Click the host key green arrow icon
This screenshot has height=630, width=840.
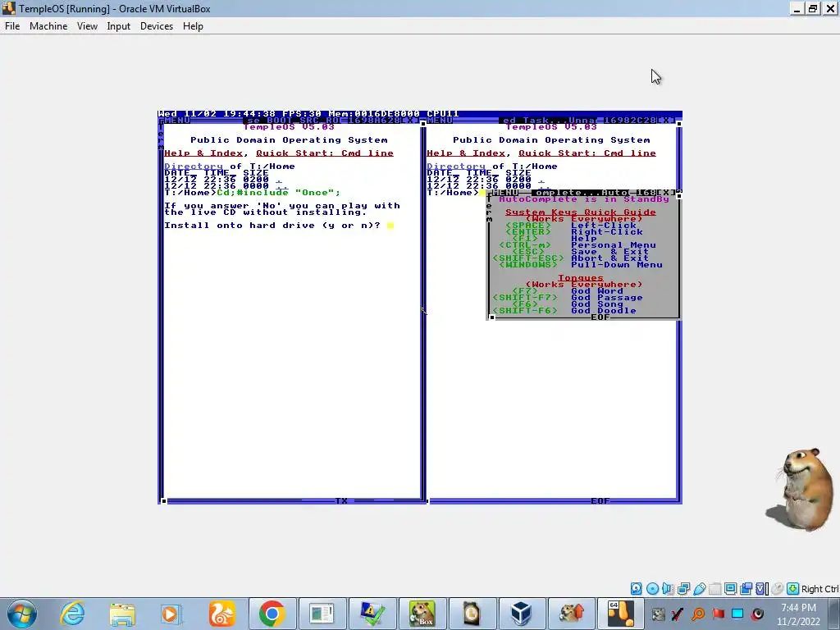coord(793,589)
